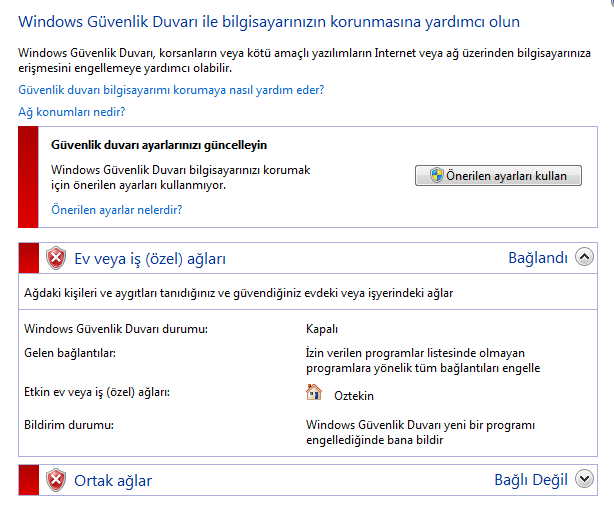614x517 pixels.
Task: Expand the Ortak ağlar section chevron
Action: pyautogui.click(x=584, y=479)
